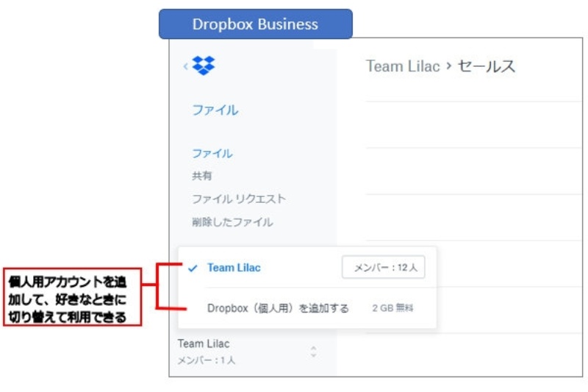Open the Team Lilac account switcher at sidebar bottom
The height and width of the screenshot is (392, 588).
pos(204,344)
